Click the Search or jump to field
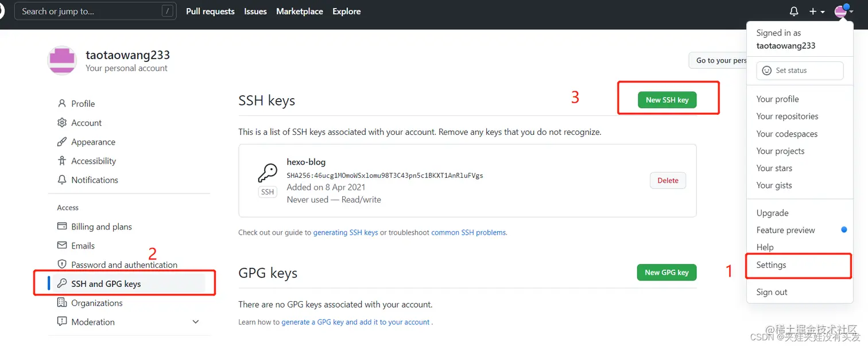Viewport: 868px width, 346px height. coord(95,11)
